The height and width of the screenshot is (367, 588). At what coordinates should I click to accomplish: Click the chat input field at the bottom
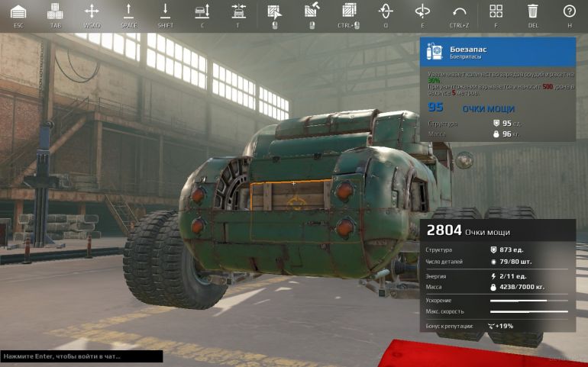coord(81,356)
